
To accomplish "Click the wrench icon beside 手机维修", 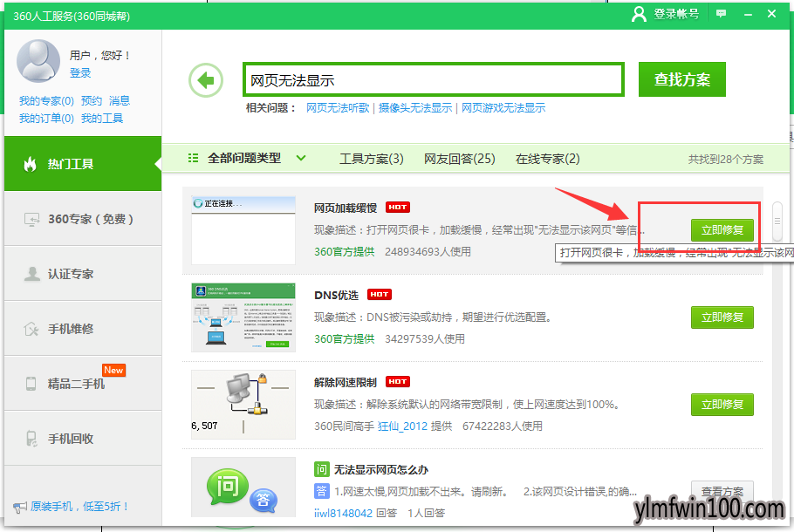I will click(31, 329).
